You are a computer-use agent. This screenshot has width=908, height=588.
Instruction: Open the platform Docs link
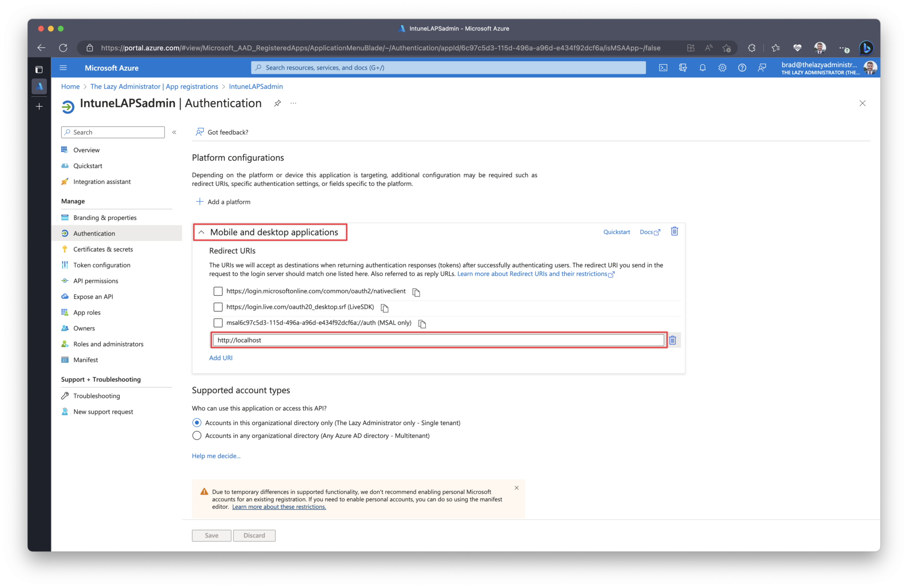650,232
